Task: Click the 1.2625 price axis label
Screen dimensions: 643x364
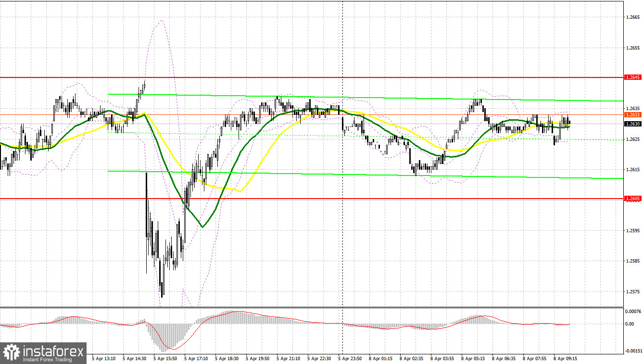Action: (632, 139)
